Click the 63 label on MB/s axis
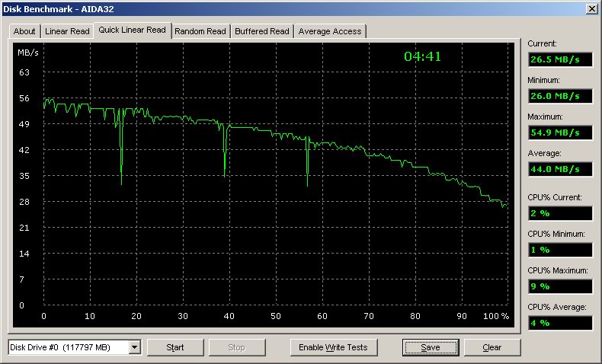Screen dimensions: 602x364 tap(24, 72)
